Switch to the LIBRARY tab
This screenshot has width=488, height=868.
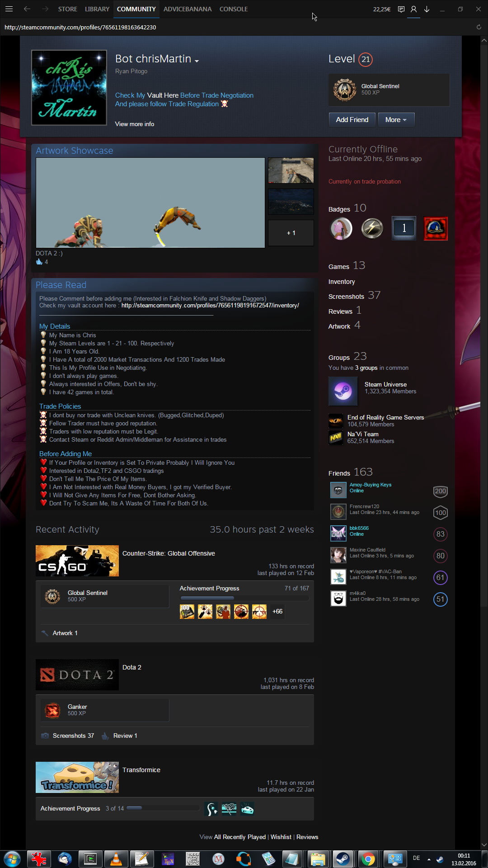[x=97, y=9]
